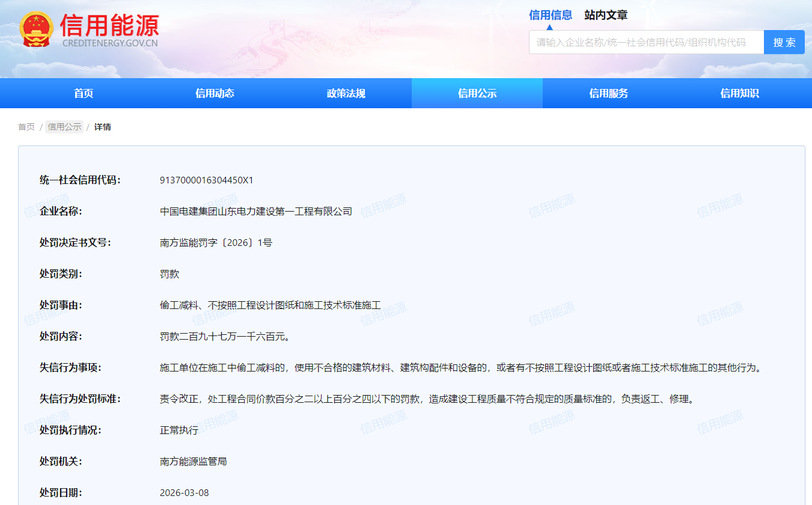Click the penalty date 2026-03-08
Image resolution: width=812 pixels, height=505 pixels.
[x=184, y=493]
